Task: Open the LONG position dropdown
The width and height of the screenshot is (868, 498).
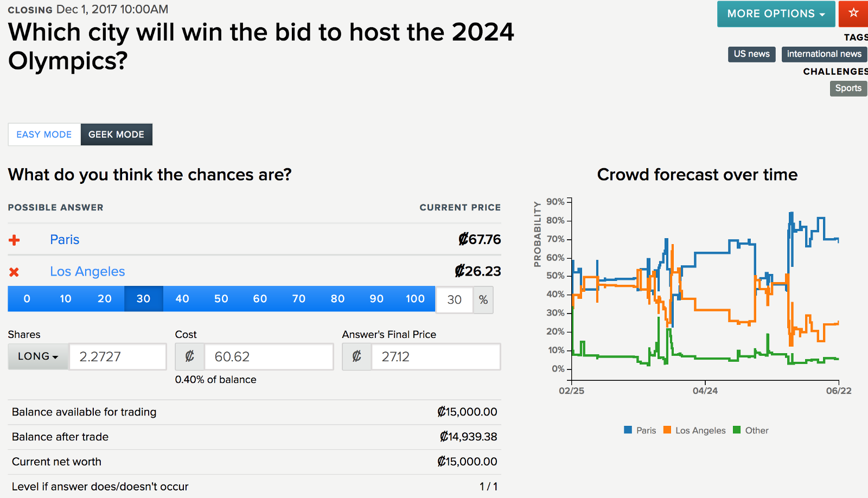Action: click(x=38, y=356)
